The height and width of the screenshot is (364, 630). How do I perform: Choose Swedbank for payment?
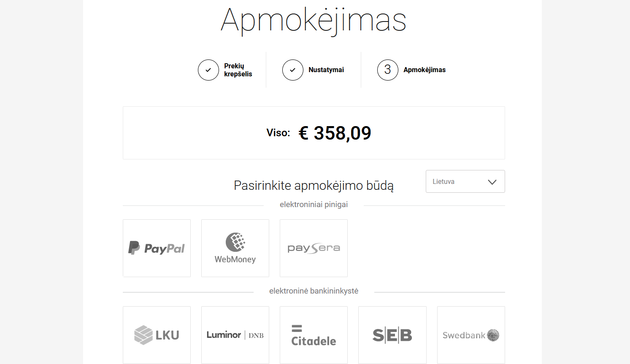pos(471,335)
